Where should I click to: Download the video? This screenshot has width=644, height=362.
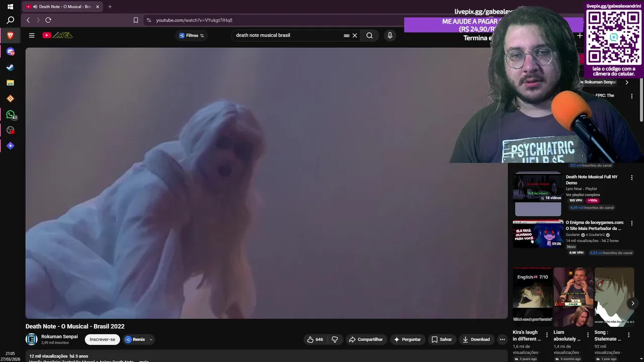[x=476, y=339]
